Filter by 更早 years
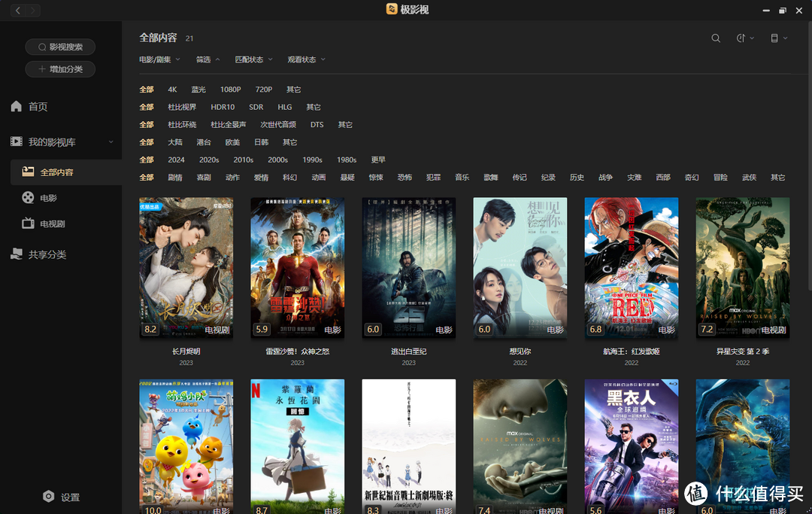812x514 pixels. [x=378, y=160]
